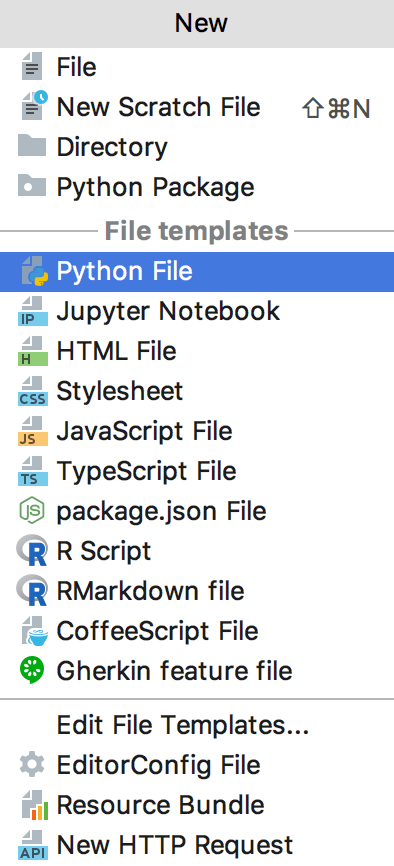Click the New HTTP Request API icon
The height and width of the screenshot is (866, 394).
tap(33, 846)
